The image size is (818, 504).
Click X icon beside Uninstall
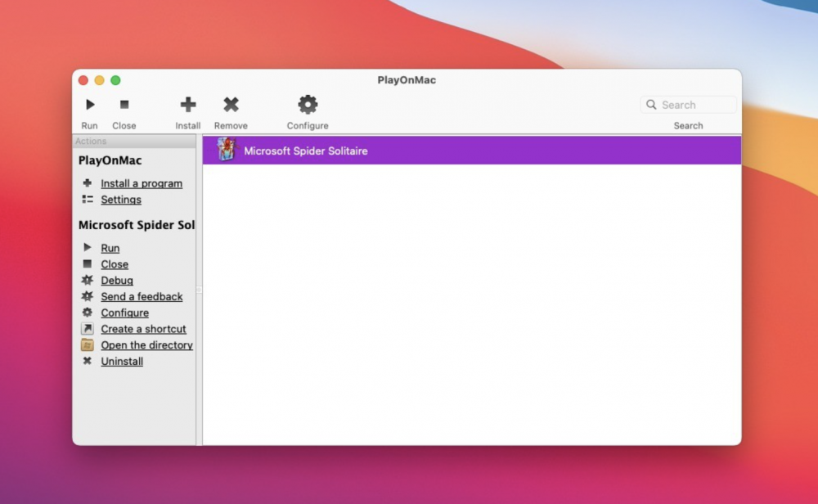pos(88,361)
